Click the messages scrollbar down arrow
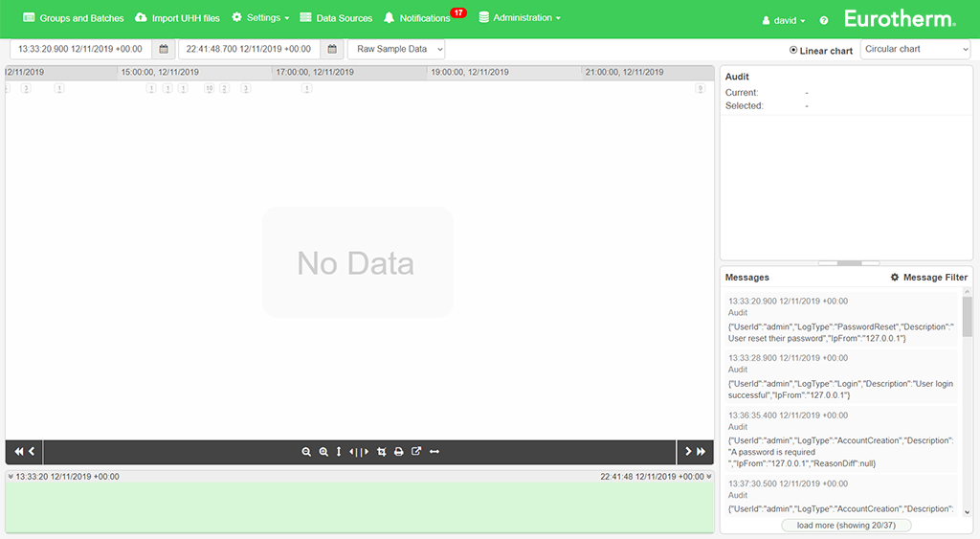 click(967, 512)
